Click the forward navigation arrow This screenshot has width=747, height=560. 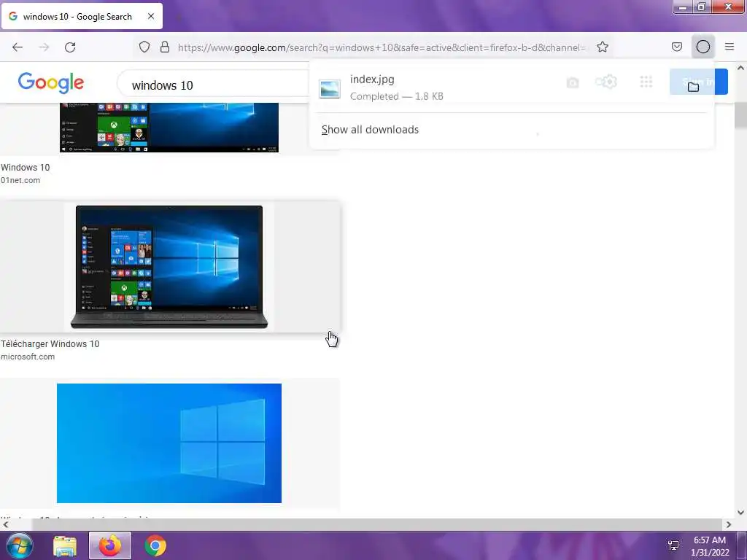(44, 47)
